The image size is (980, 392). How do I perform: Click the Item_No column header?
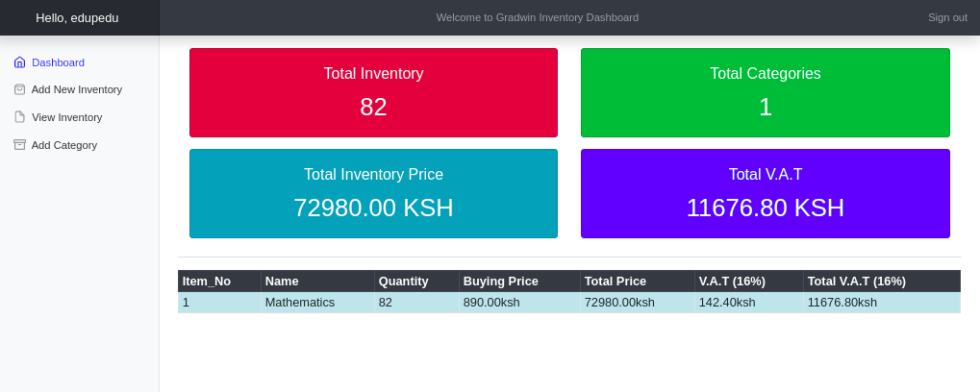(207, 282)
